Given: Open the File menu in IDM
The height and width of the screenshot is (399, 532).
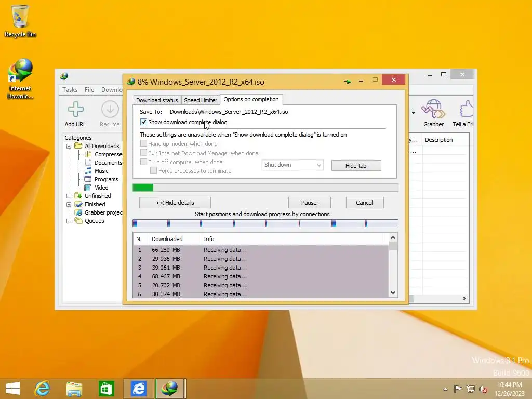Looking at the screenshot, I should [89, 89].
